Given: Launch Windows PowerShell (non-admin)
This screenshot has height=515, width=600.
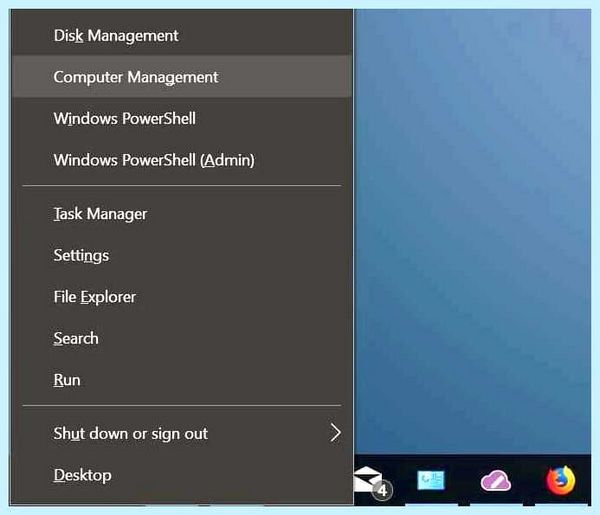Looking at the screenshot, I should [182, 118].
